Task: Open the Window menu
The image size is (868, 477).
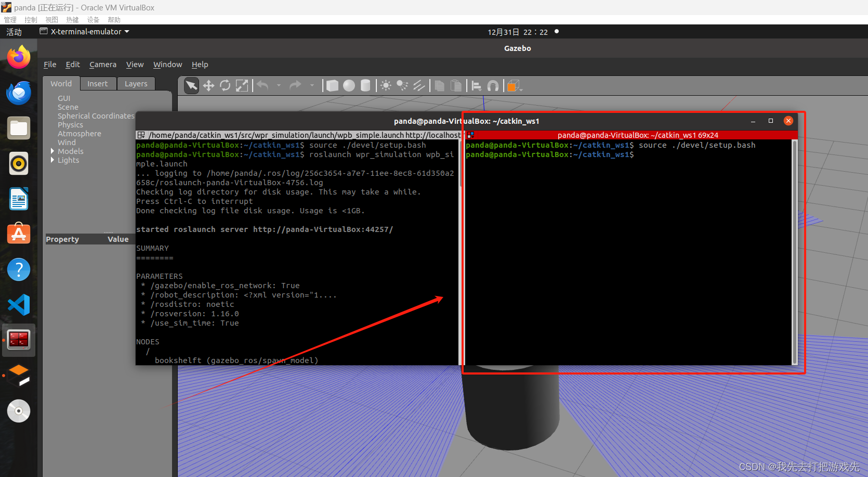Action: [x=167, y=65]
